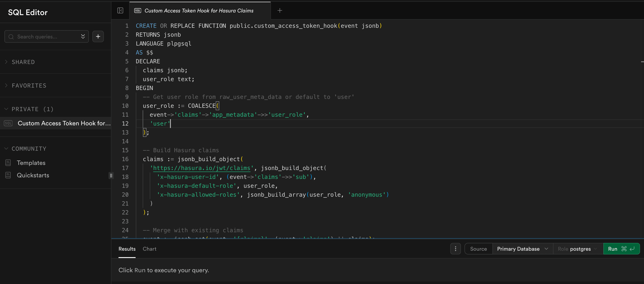Viewport: 644px width, 284px height.
Task: Click the SQL icon on the active tab
Action: [138, 10]
